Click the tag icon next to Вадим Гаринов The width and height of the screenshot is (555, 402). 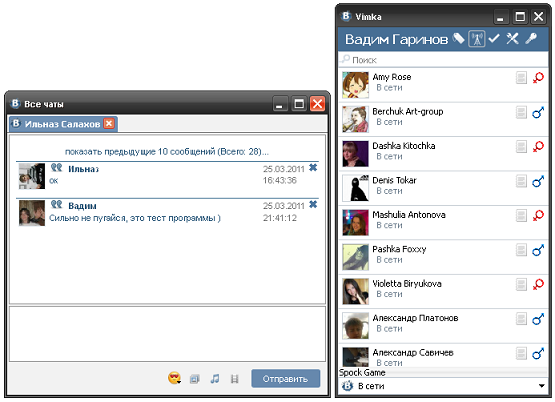[458, 38]
